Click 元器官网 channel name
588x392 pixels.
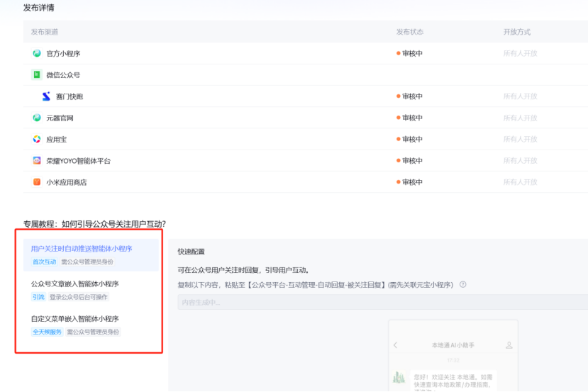point(60,118)
